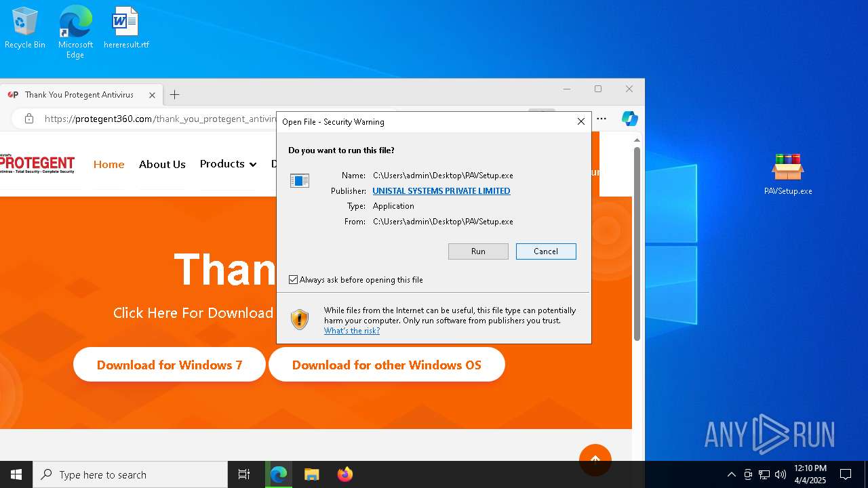Viewport: 868px width, 488px height.
Task: Click the browser vertical scrollbar thumb
Action: (637, 244)
